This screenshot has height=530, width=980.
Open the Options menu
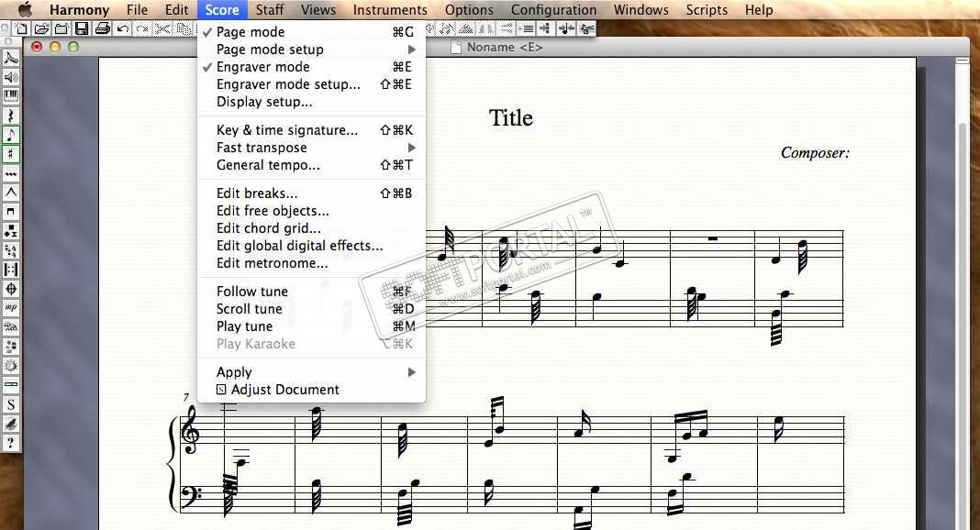[470, 10]
